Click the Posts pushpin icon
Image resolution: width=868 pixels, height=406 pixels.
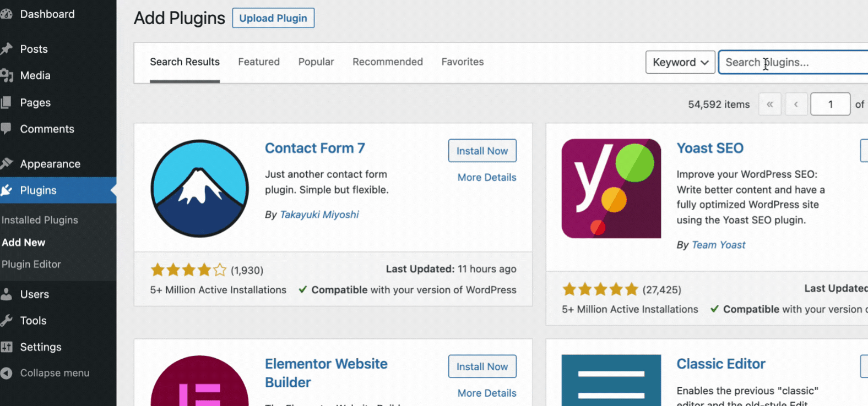(x=6, y=49)
